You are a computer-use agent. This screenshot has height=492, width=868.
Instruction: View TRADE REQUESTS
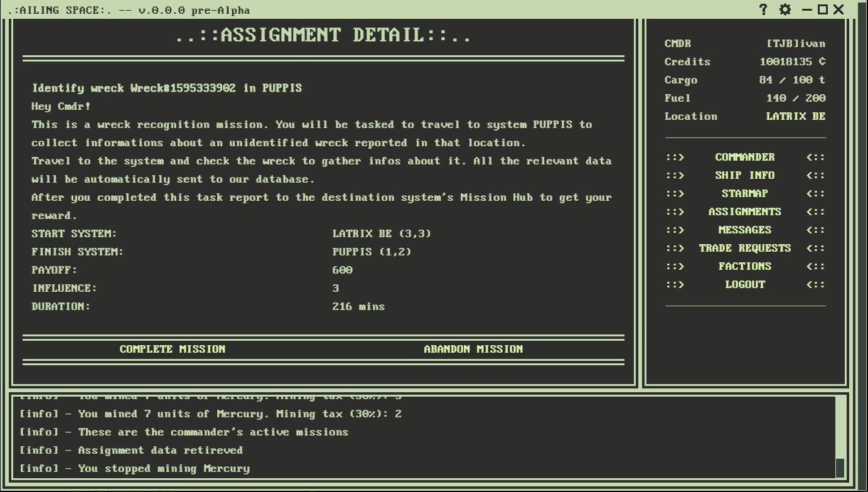pos(744,248)
